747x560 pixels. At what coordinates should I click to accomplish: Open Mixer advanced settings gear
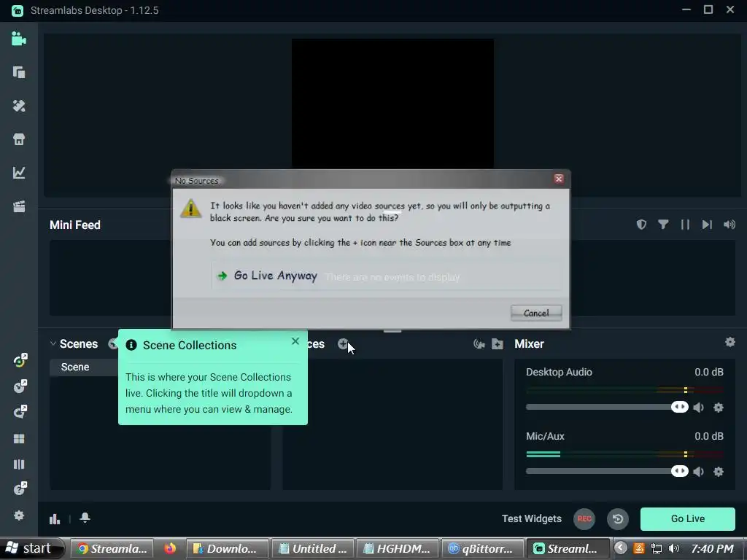tap(729, 342)
